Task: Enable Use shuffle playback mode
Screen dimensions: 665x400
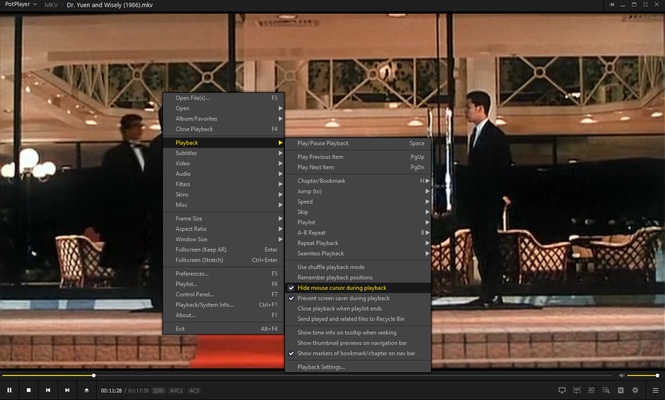Action: 358,267
